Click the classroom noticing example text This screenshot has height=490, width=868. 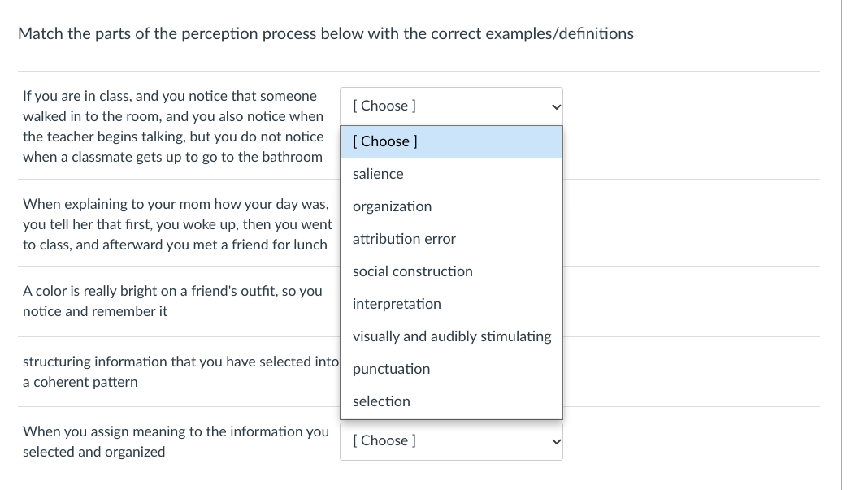[172, 126]
